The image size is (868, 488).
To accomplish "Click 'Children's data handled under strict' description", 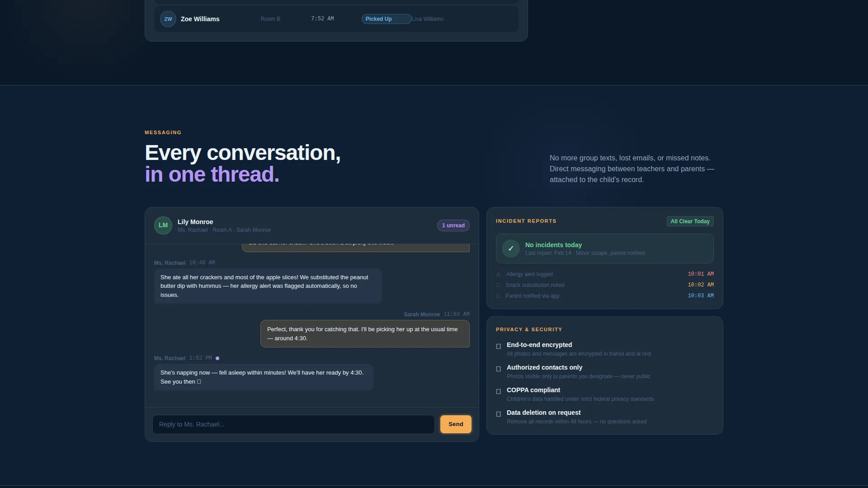I will click(580, 399).
